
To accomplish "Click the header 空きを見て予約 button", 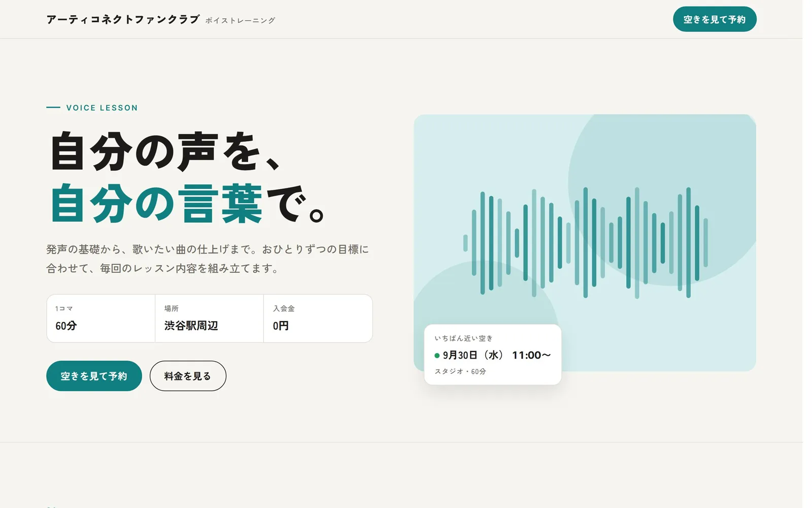I will pyautogui.click(x=715, y=19).
